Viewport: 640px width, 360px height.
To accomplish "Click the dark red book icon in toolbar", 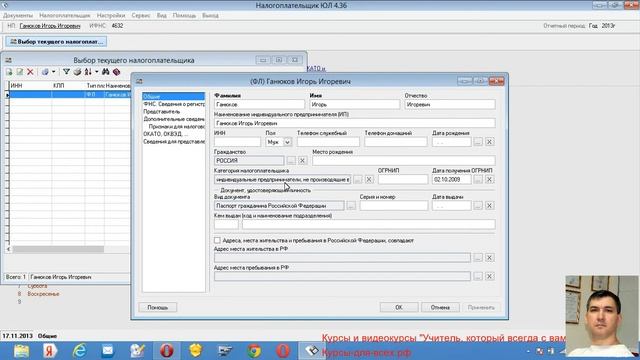I will coord(116,72).
